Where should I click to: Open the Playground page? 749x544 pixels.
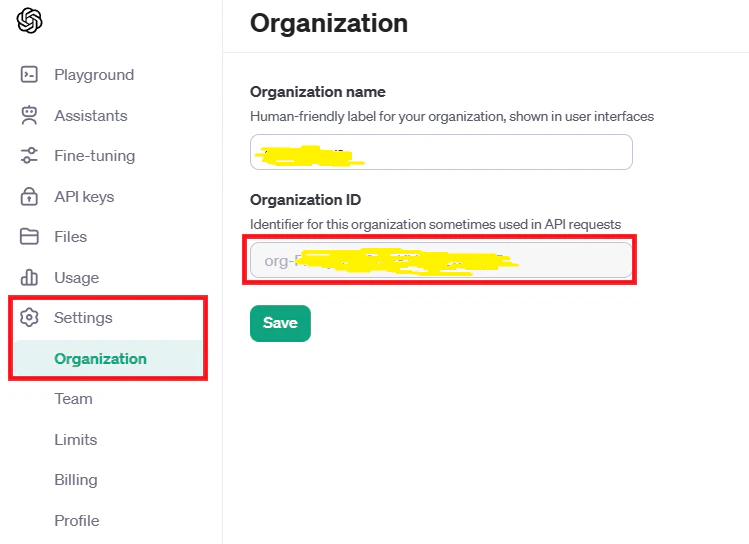[94, 75]
